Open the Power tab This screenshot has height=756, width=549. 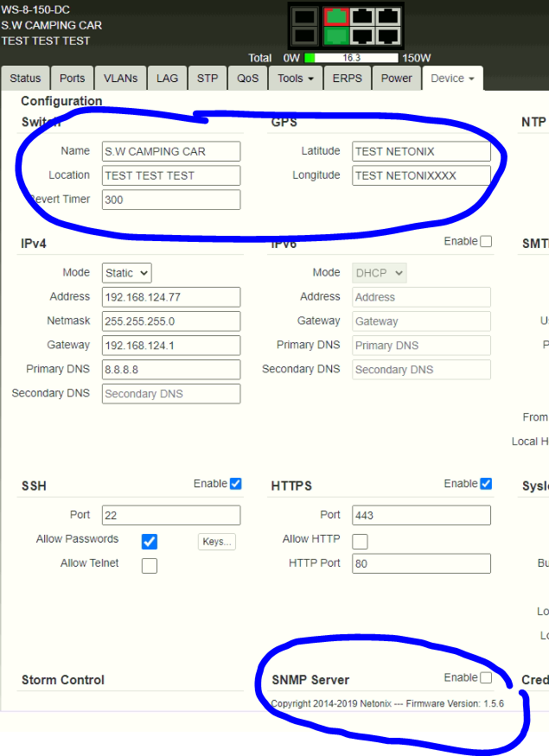[397, 78]
